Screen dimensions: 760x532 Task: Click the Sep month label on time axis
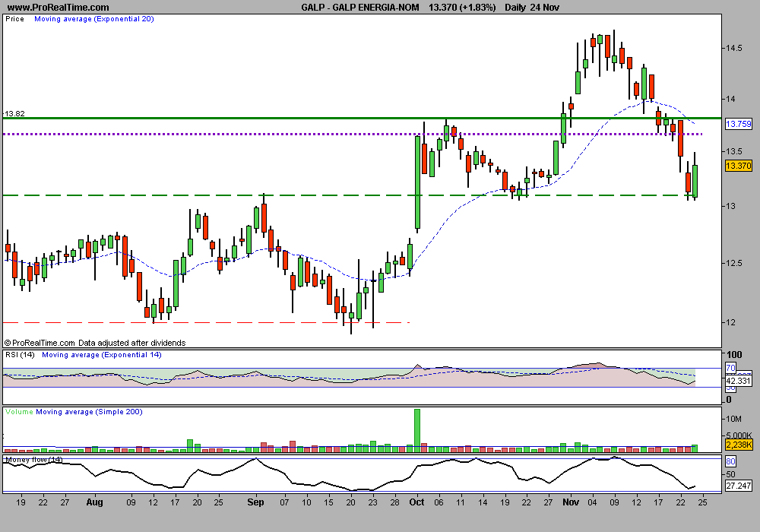point(255,502)
